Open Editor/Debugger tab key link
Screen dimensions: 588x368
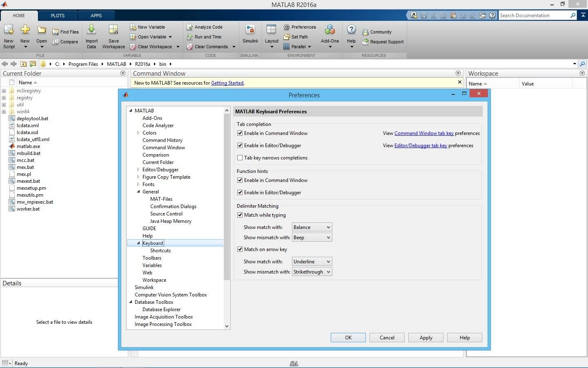click(x=421, y=146)
